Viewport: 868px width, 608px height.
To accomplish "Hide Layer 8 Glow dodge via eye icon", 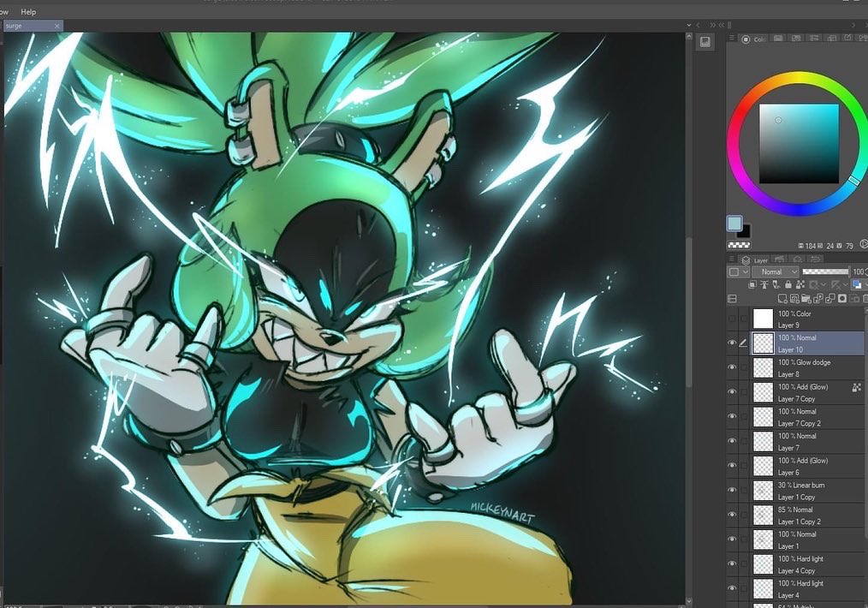I will click(732, 367).
